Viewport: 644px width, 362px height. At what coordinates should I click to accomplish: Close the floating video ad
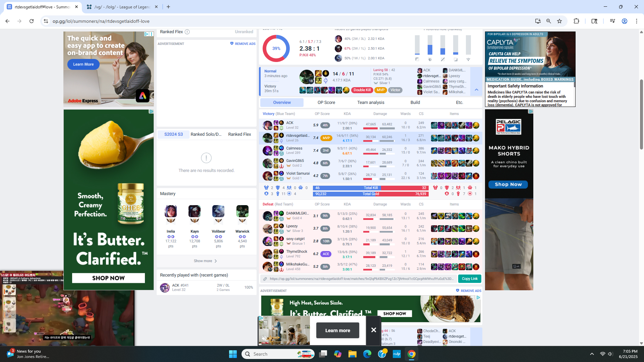pyautogui.click(x=374, y=330)
